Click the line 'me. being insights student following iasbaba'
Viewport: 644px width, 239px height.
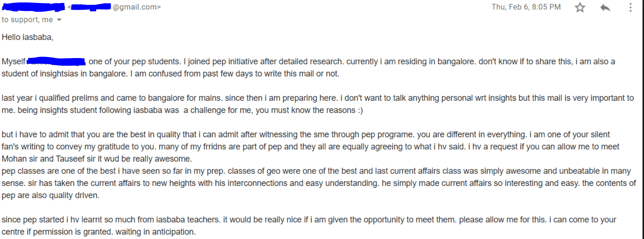tap(182, 110)
